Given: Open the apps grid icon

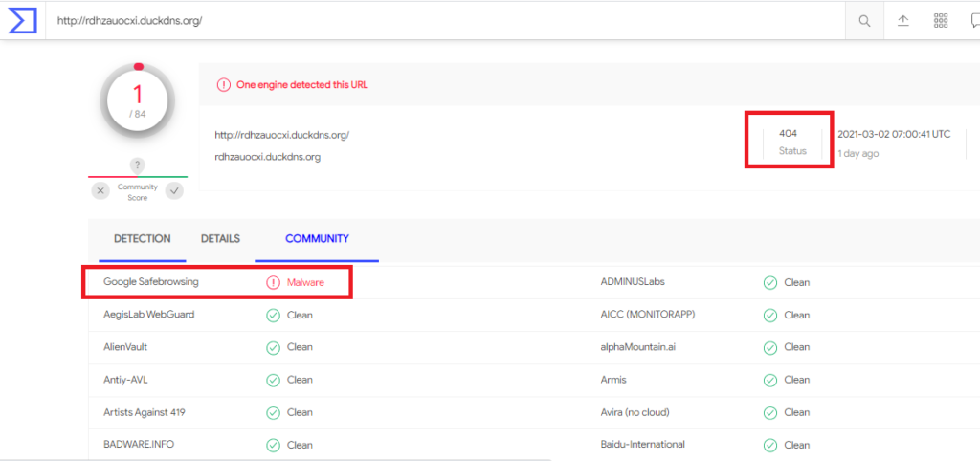Looking at the screenshot, I should [941, 21].
